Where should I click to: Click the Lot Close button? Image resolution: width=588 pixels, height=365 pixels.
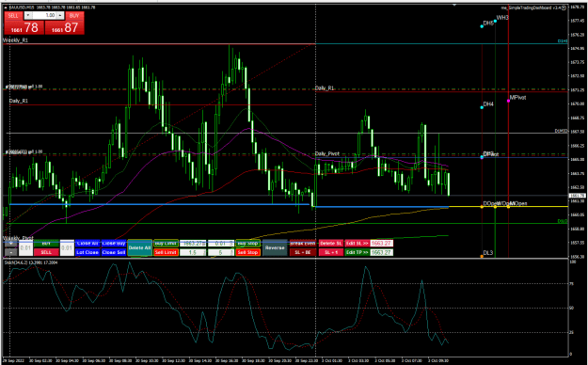tap(87, 252)
